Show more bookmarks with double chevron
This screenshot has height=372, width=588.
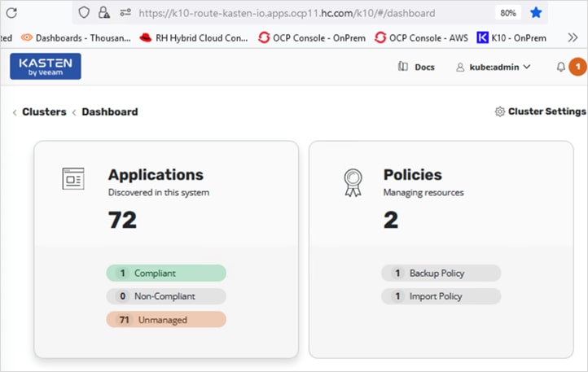pos(573,37)
